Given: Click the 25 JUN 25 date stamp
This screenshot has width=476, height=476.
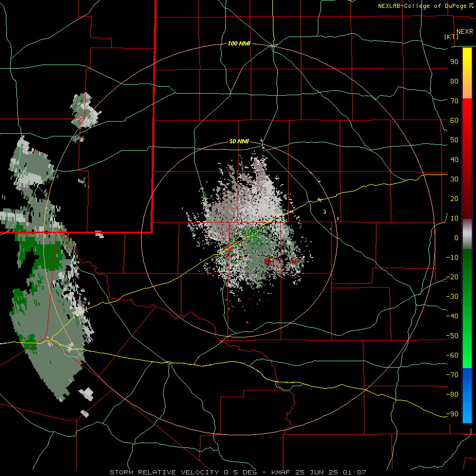Looking at the screenshot, I should 316,472.
